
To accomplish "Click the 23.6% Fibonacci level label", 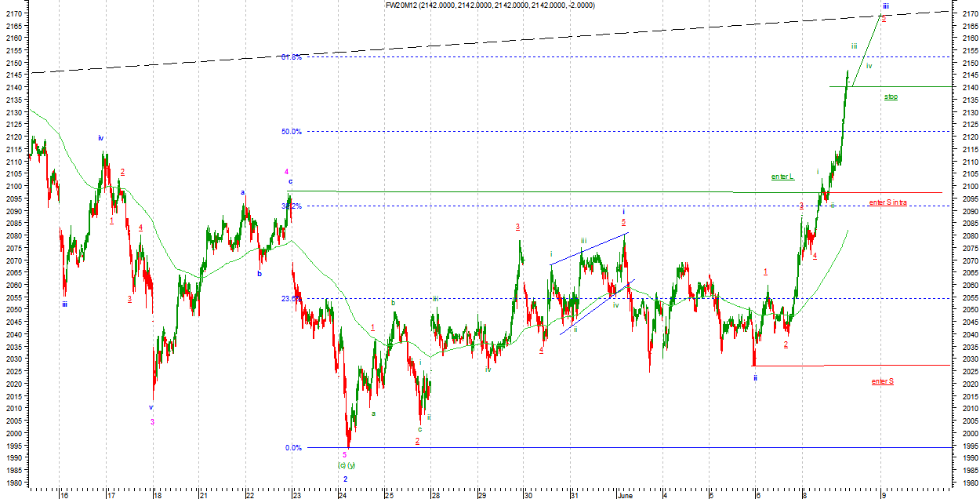I will (290, 298).
